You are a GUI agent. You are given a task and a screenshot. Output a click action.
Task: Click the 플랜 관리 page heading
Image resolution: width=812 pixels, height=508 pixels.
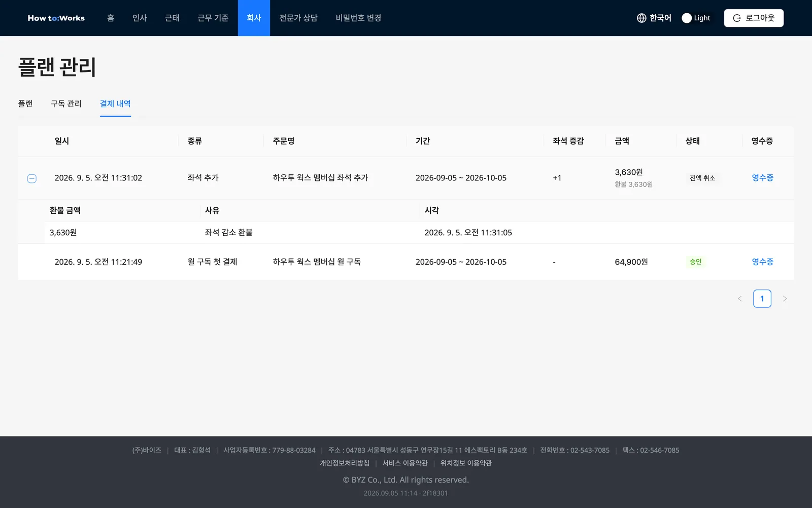click(57, 67)
